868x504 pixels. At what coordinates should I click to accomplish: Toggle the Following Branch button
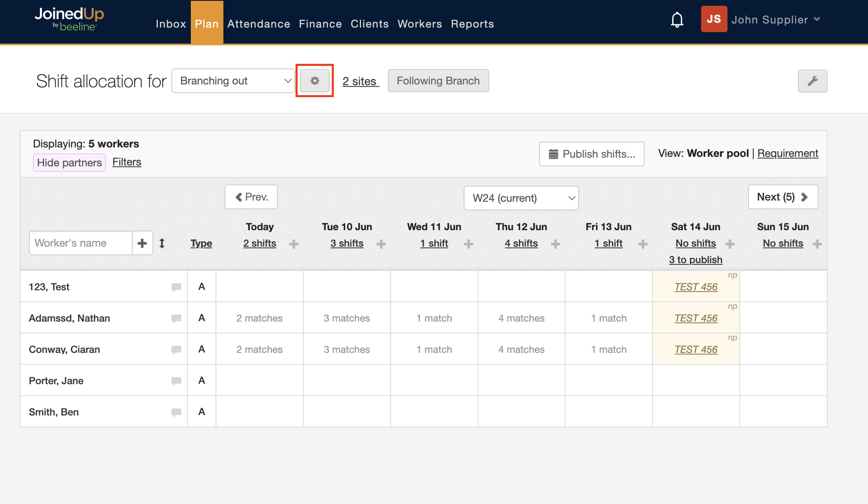pyautogui.click(x=438, y=81)
